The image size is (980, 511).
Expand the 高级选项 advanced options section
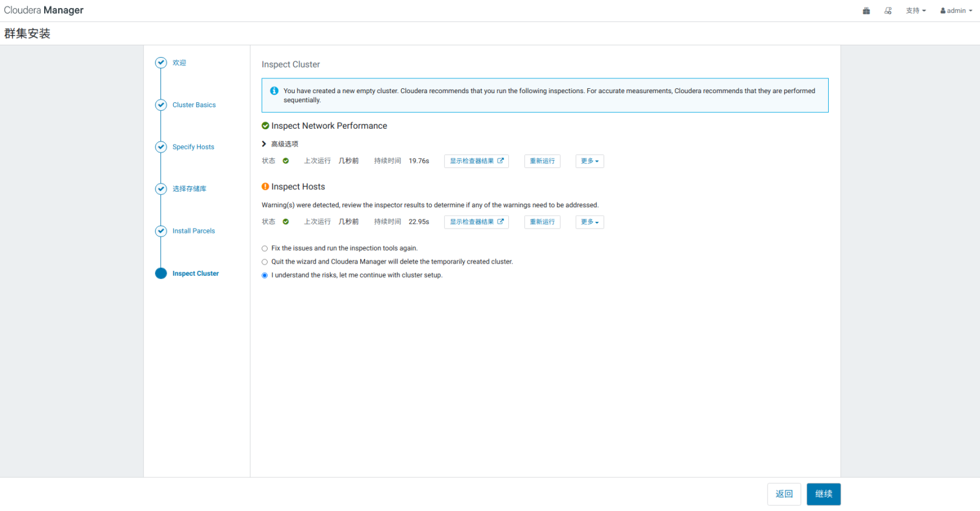pos(281,144)
